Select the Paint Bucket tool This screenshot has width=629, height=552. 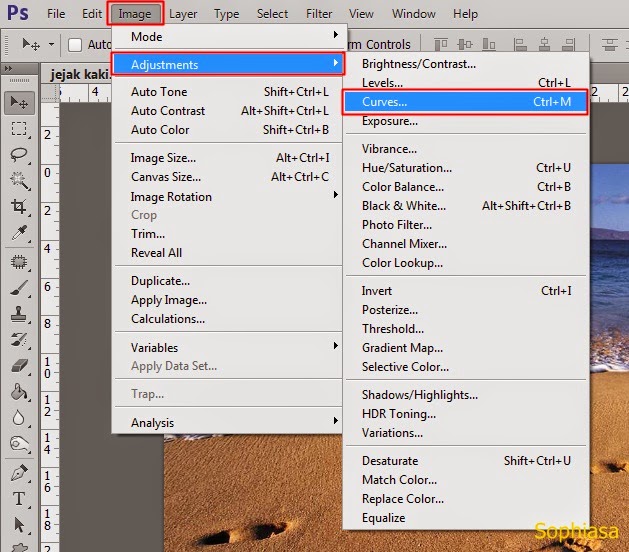point(19,392)
